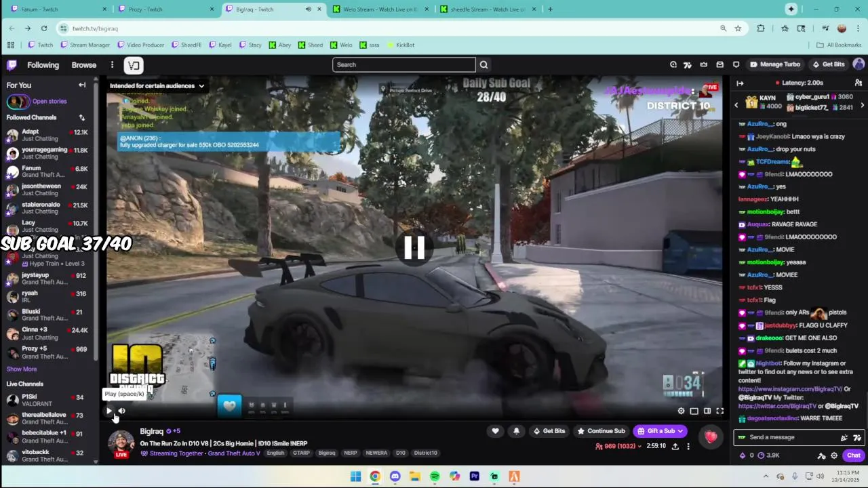Open the Gift a Sub dropdown
The height and width of the screenshot is (488, 868).
660,431
